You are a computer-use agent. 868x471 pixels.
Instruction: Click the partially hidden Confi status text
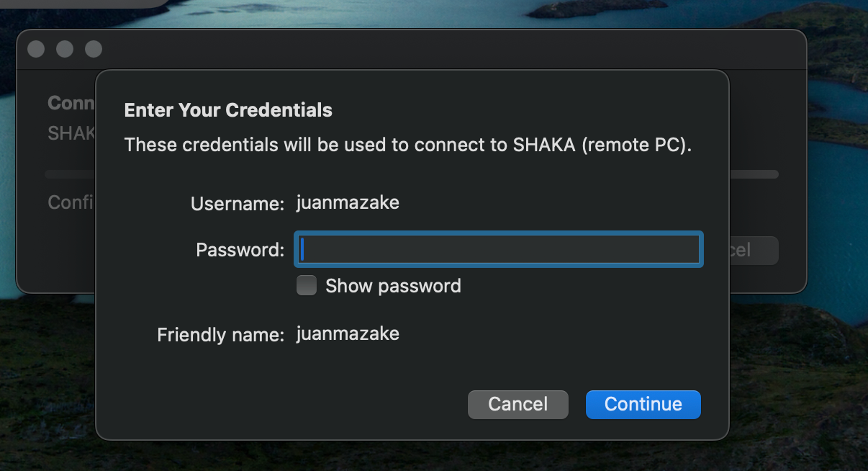71,202
